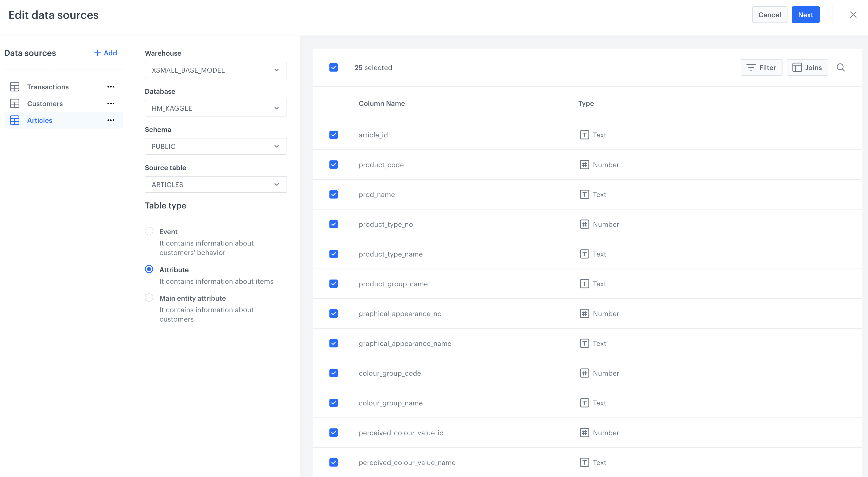The height and width of the screenshot is (477, 868).
Task: Toggle the select-all 25 selected checkbox
Action: coord(334,68)
